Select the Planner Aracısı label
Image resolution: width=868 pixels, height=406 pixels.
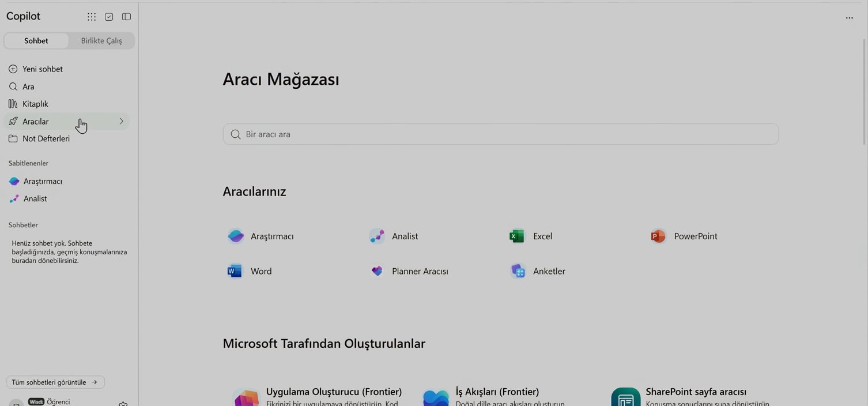coord(420,271)
